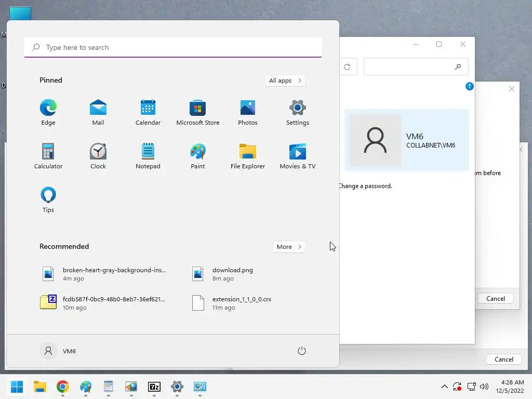Click the Control Panel search field
This screenshot has height=399, width=532.
point(416,66)
